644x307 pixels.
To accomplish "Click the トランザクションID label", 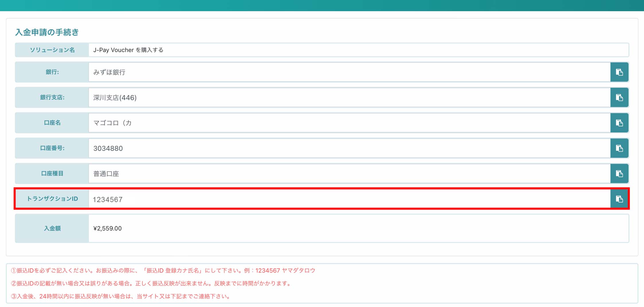I will pos(52,199).
